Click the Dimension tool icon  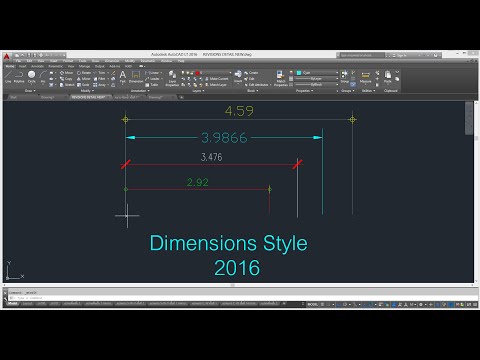click(x=136, y=77)
